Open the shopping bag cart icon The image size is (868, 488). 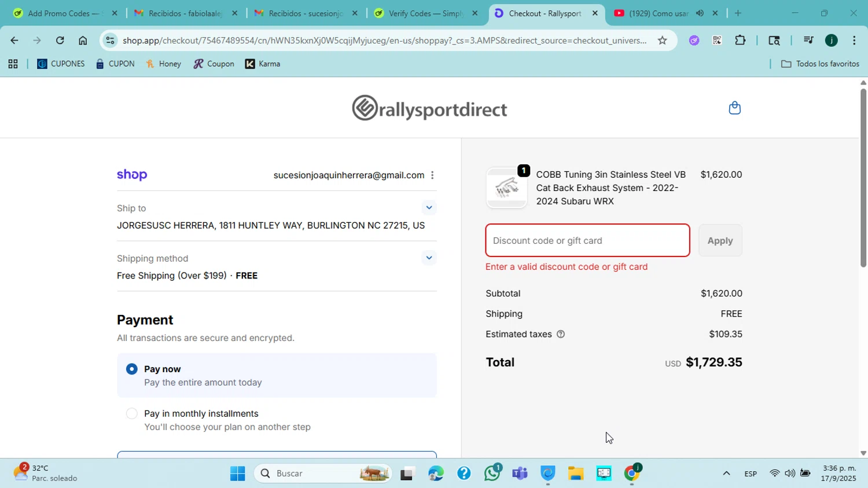pos(734,108)
